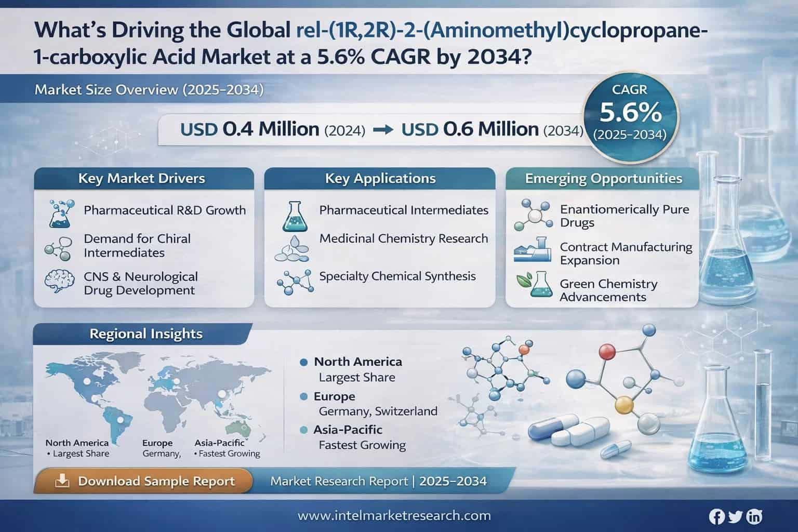
Task: Select the Emerging Opportunities header
Action: [x=603, y=179]
